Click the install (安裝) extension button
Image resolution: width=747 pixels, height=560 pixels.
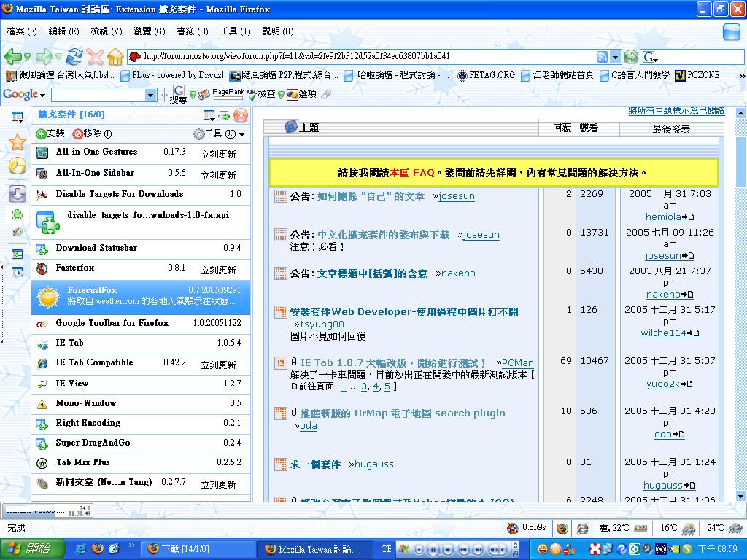50,133
